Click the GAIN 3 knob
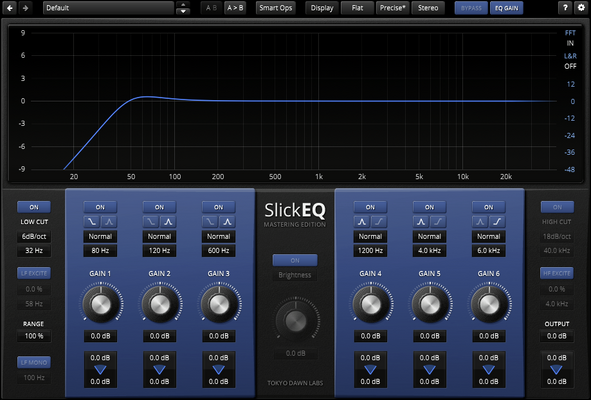The image size is (591, 400). click(219, 304)
